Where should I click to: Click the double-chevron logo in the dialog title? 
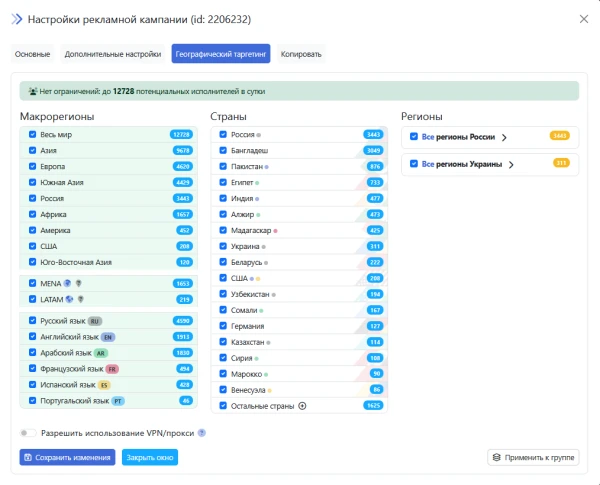coord(17,19)
